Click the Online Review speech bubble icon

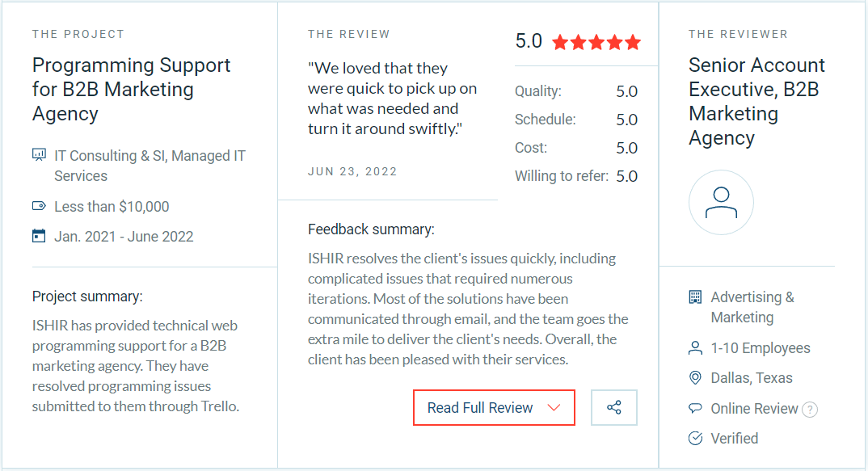click(x=695, y=409)
